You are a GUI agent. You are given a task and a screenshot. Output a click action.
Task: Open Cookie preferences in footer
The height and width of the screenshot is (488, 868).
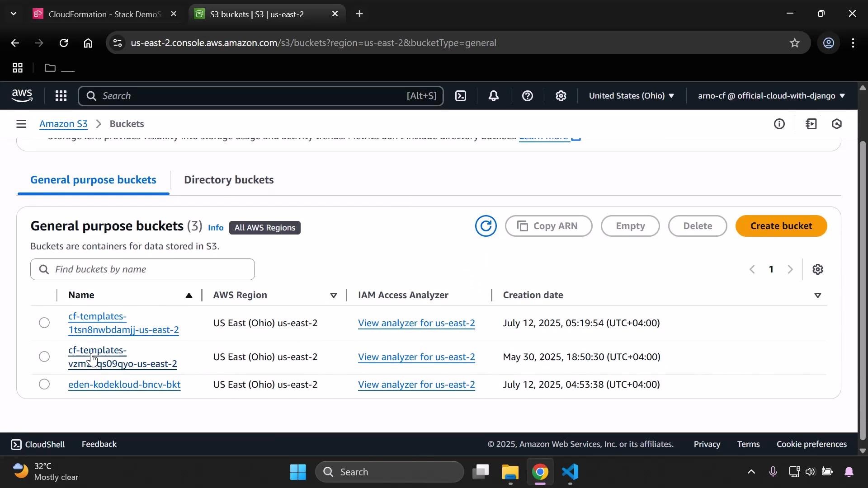pyautogui.click(x=811, y=444)
